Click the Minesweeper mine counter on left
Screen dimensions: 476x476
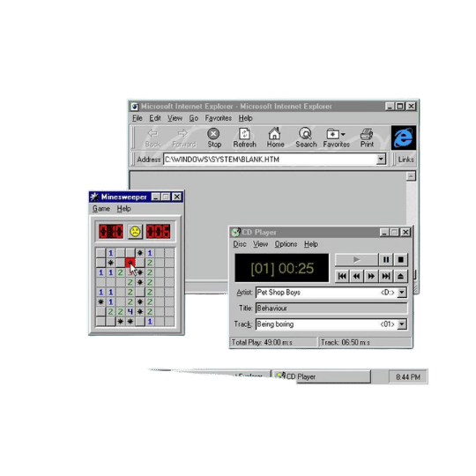111,232
